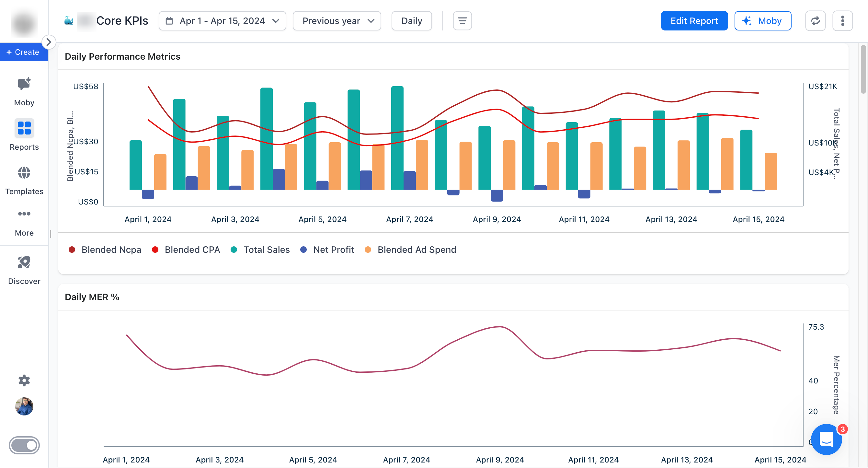This screenshot has height=468, width=868.
Task: Open the Discover rocket icon
Action: click(24, 263)
